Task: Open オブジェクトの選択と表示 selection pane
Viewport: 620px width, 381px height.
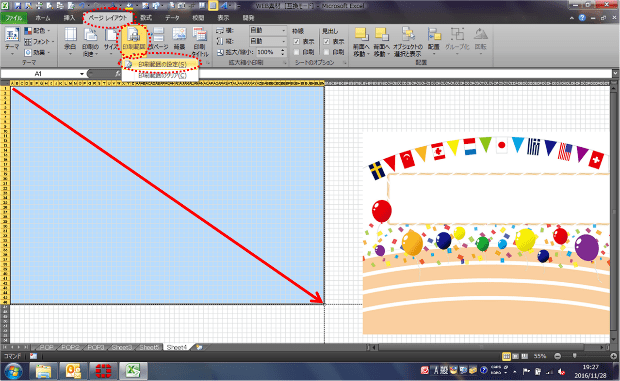Action: pos(408,42)
